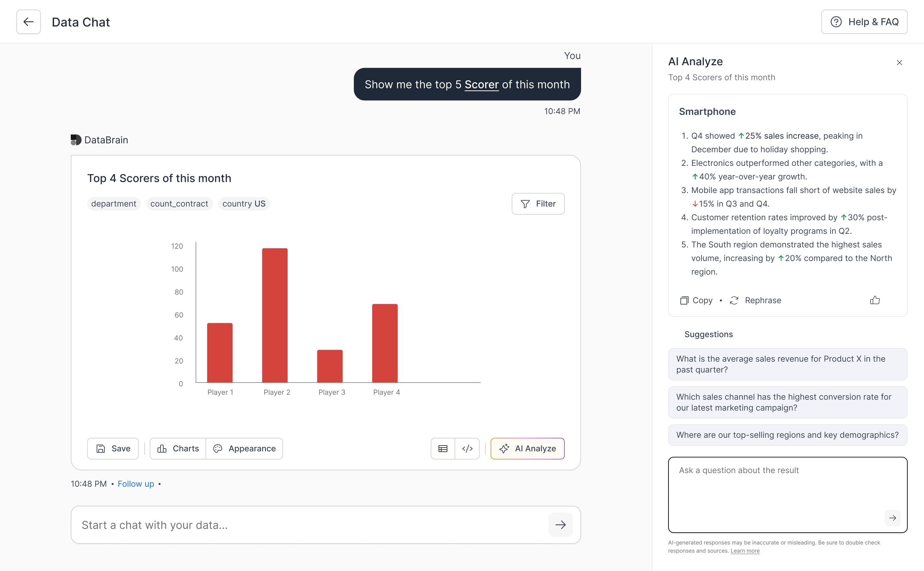Select the country US tag

point(244,204)
